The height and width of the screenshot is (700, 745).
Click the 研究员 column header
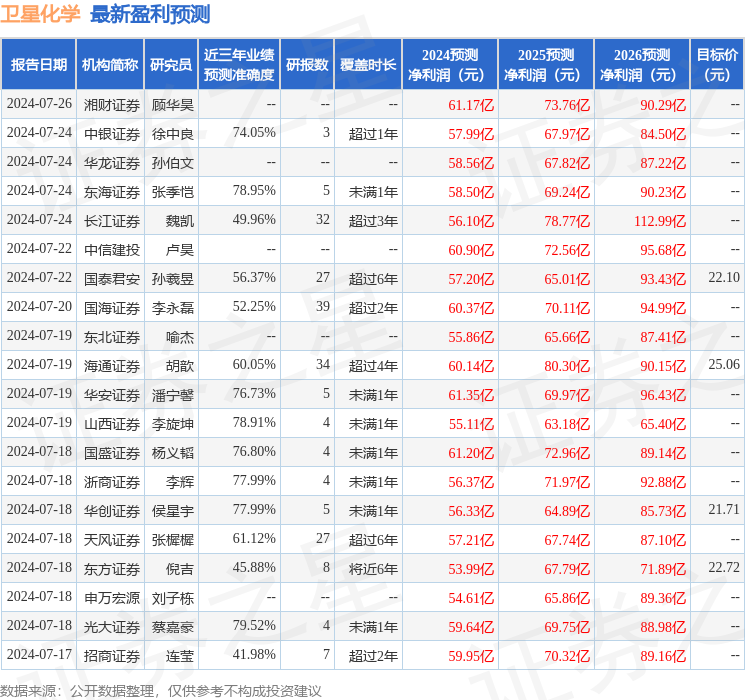click(171, 65)
